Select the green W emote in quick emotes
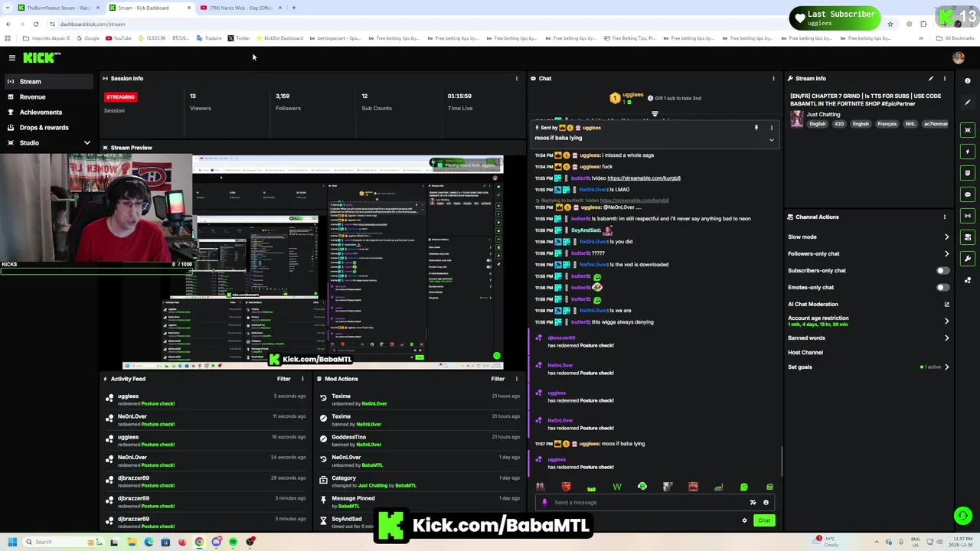Screen dimensions: 980x551 coord(617,487)
